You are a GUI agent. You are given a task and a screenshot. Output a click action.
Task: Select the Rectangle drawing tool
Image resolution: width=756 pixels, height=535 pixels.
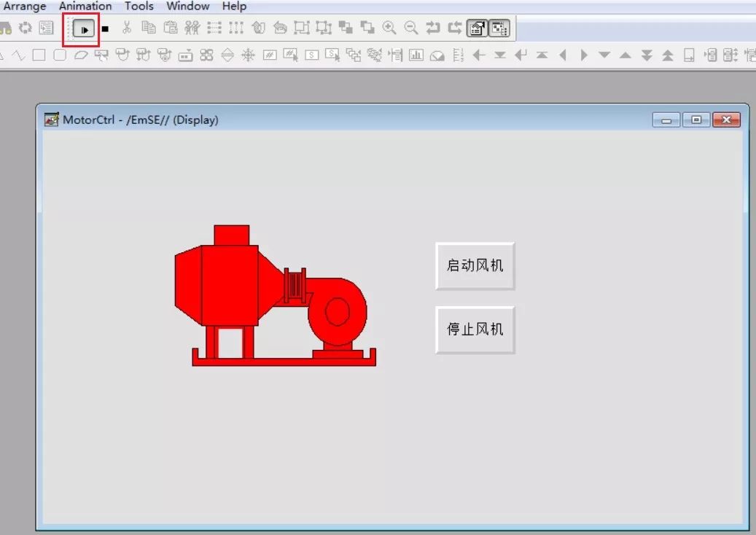click(39, 55)
